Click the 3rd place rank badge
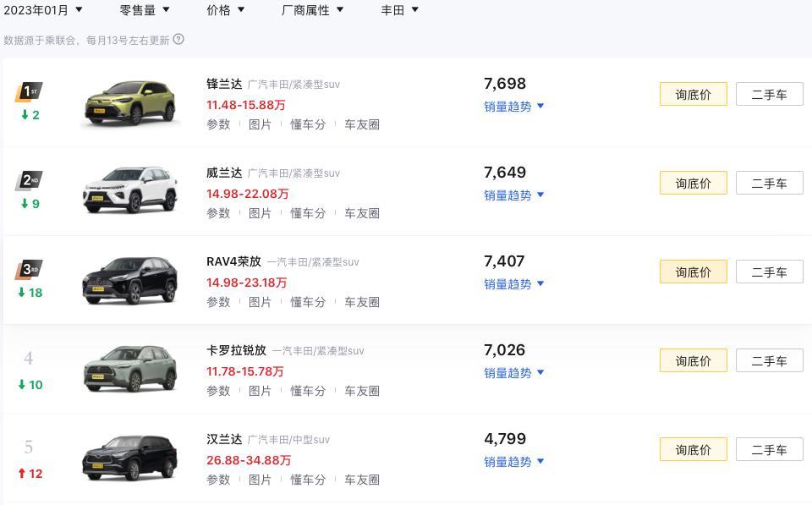Screen dimensions: 812x505 [29, 269]
